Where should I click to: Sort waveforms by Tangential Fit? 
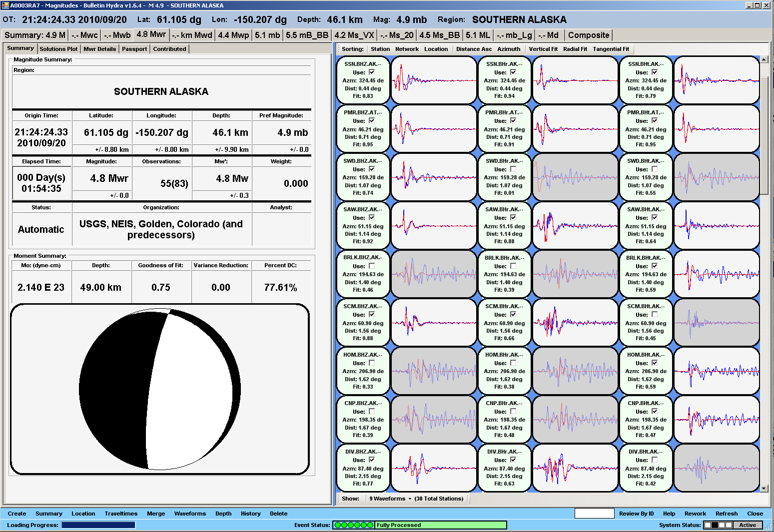coord(611,49)
